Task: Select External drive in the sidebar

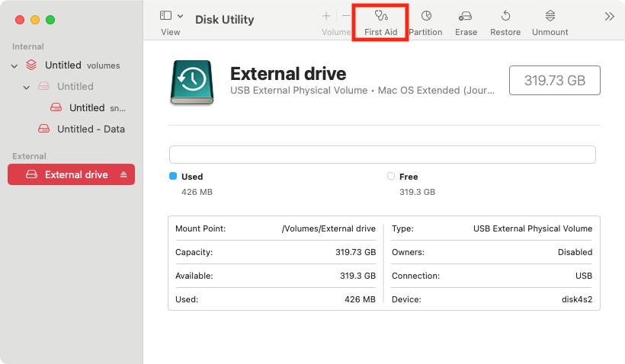Action: [x=72, y=174]
